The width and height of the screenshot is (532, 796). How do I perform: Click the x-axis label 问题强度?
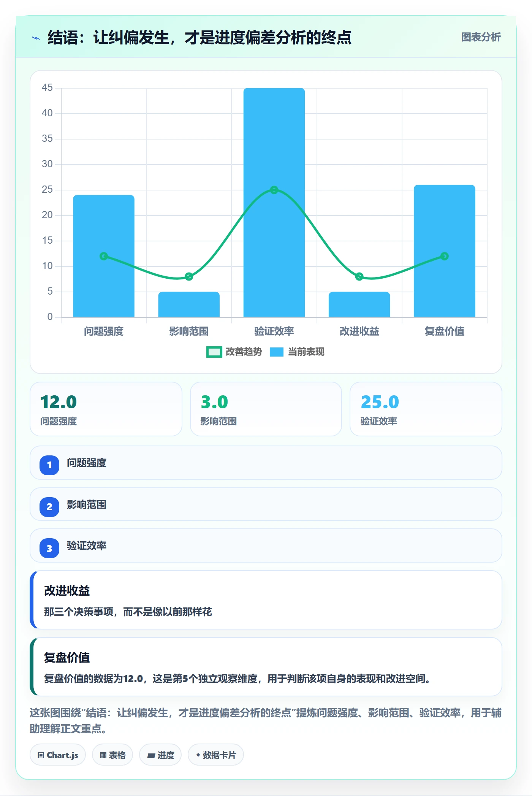tap(104, 331)
